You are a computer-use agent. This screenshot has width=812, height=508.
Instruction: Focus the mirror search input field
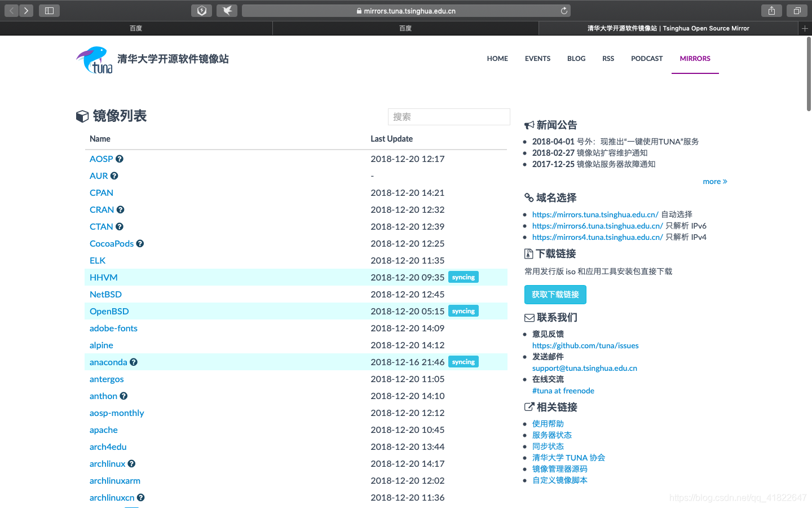(x=449, y=117)
